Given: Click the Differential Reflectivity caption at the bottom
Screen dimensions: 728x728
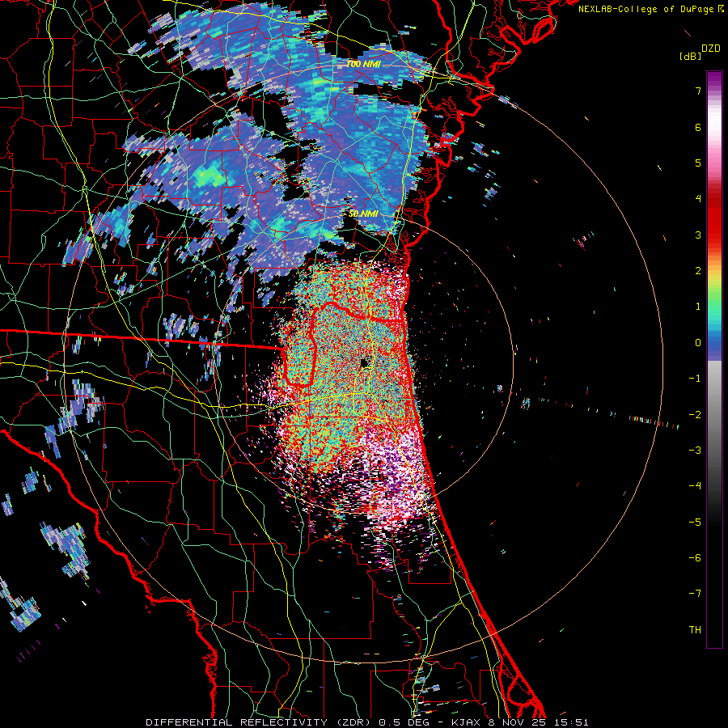Looking at the screenshot, I should [367, 722].
